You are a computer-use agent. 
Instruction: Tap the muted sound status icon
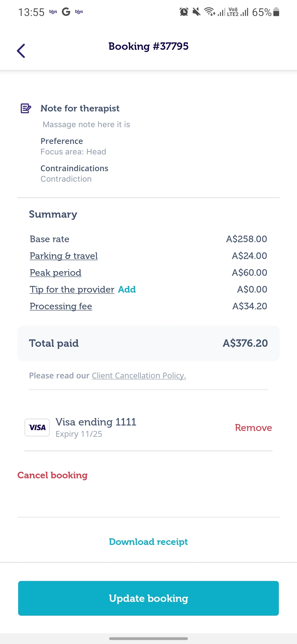tap(196, 12)
